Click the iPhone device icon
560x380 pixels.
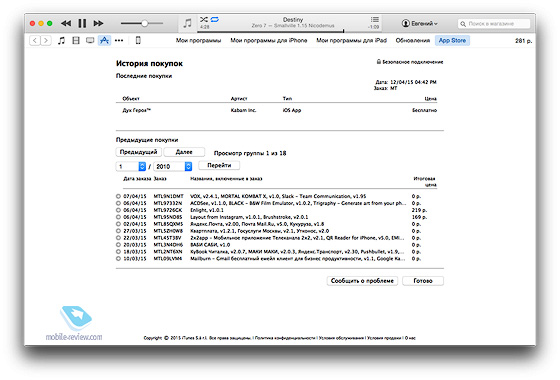pos(138,40)
